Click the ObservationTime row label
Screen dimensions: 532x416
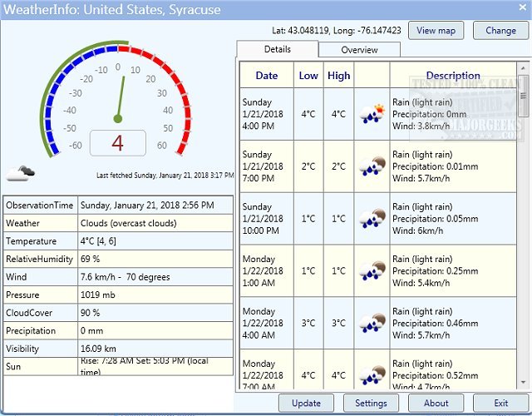point(39,206)
